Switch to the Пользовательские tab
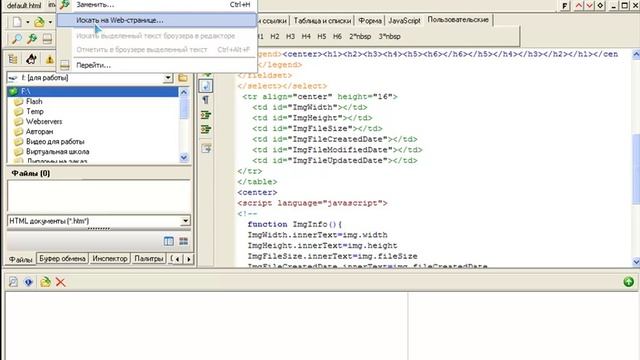This screenshot has width=640, height=360. pos(458,20)
